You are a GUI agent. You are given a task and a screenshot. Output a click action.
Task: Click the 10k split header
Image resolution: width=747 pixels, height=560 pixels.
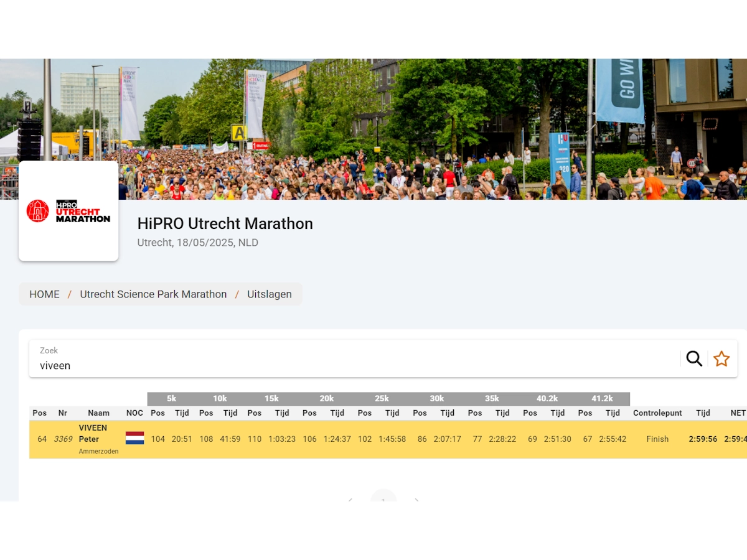click(220, 399)
